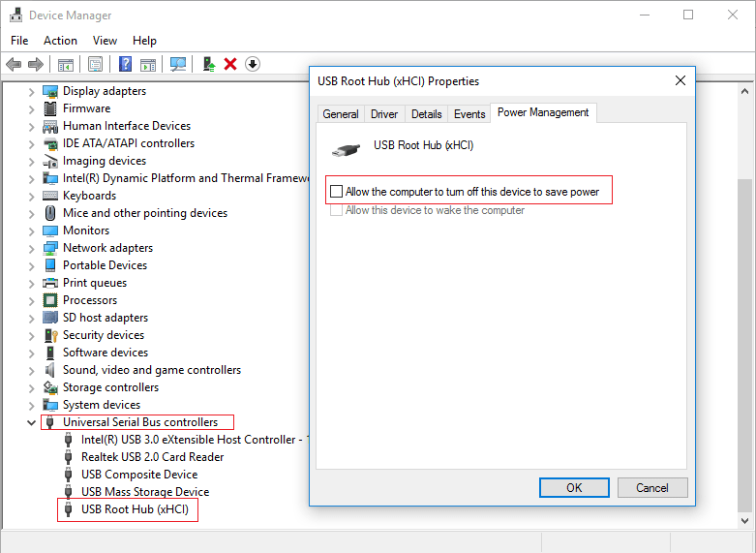Screen dimensions: 756x553
Task: Click Show/Hide Console Tree toolbar icon
Action: click(66, 64)
